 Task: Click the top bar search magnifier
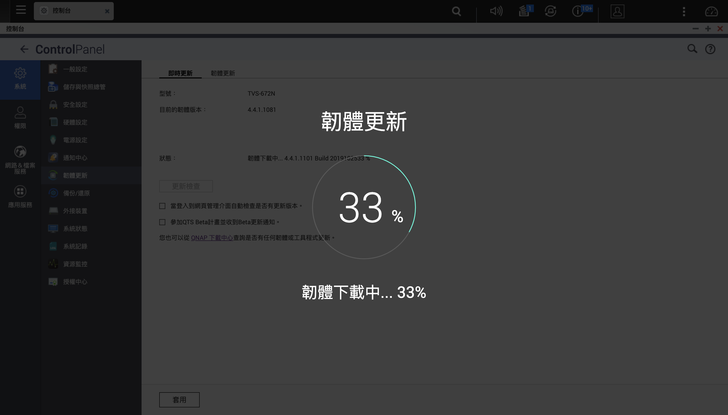(x=457, y=11)
